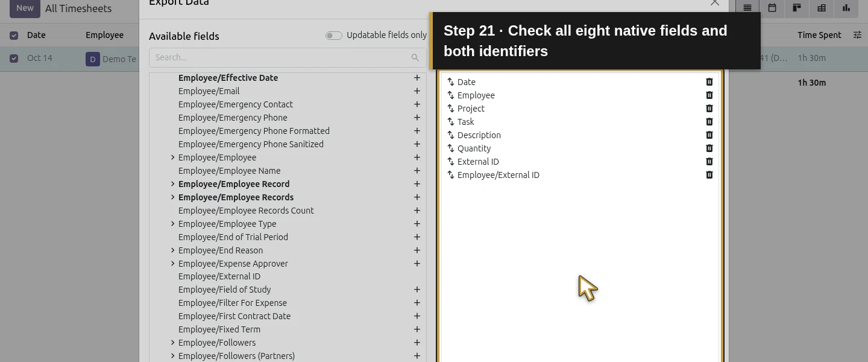Viewport: 868px width, 362px height.
Task: Expand Employee/End Reason node
Action: coord(172,250)
